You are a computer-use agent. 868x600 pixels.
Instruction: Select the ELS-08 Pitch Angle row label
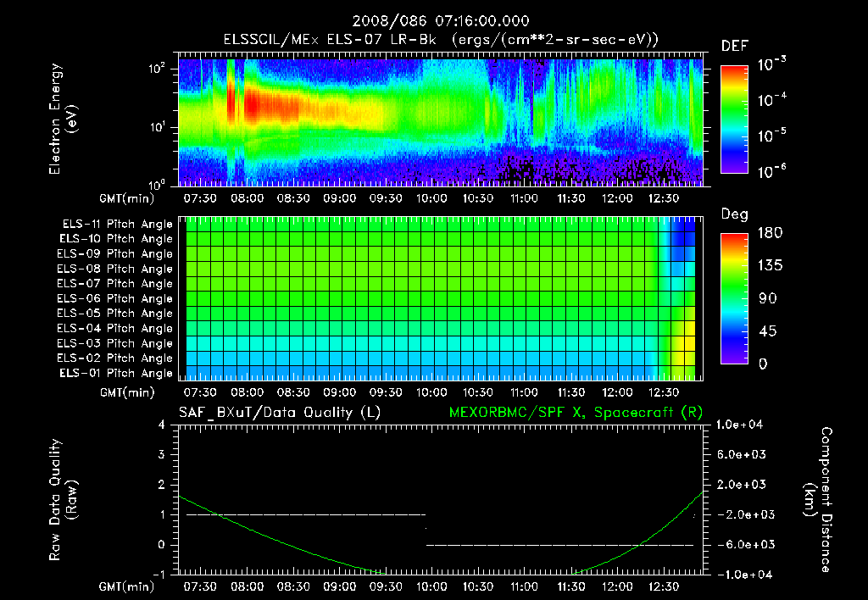click(x=114, y=269)
